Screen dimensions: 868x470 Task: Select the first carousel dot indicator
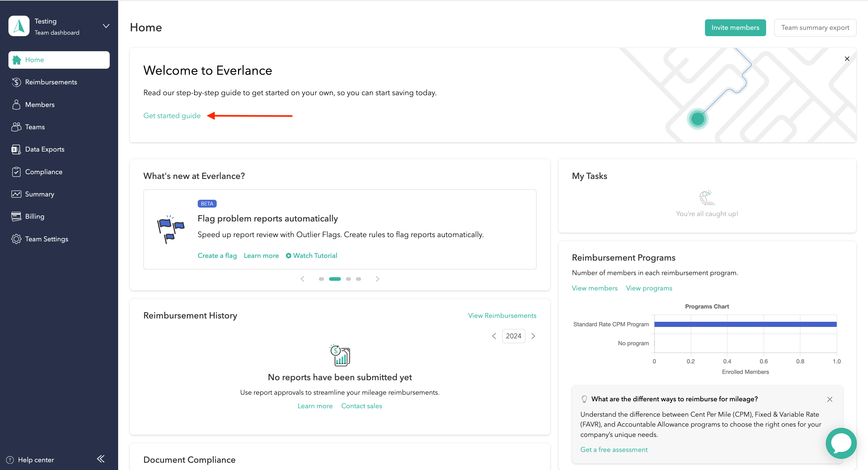pyautogui.click(x=321, y=279)
